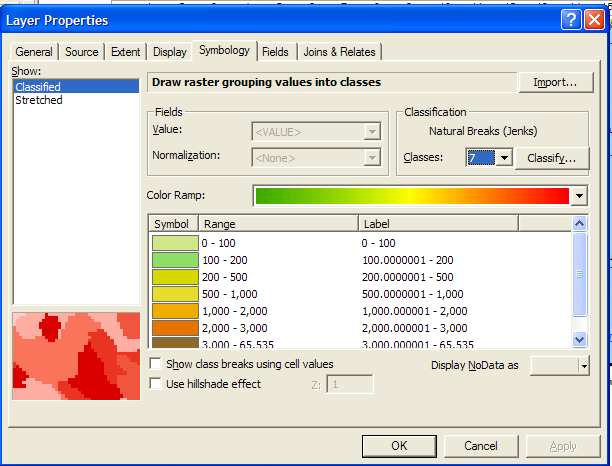
Task: Go to the Extent tab
Action: click(125, 52)
